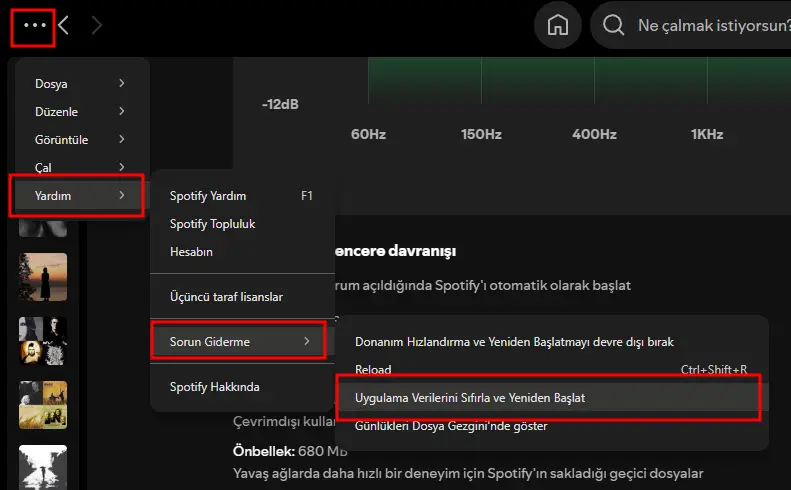The height and width of the screenshot is (490, 791).
Task: Click the -12dB equalizer level label
Action: [x=280, y=104]
